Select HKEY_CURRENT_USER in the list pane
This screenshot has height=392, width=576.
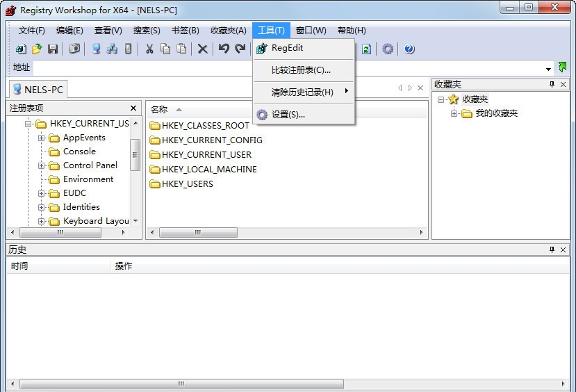point(201,155)
